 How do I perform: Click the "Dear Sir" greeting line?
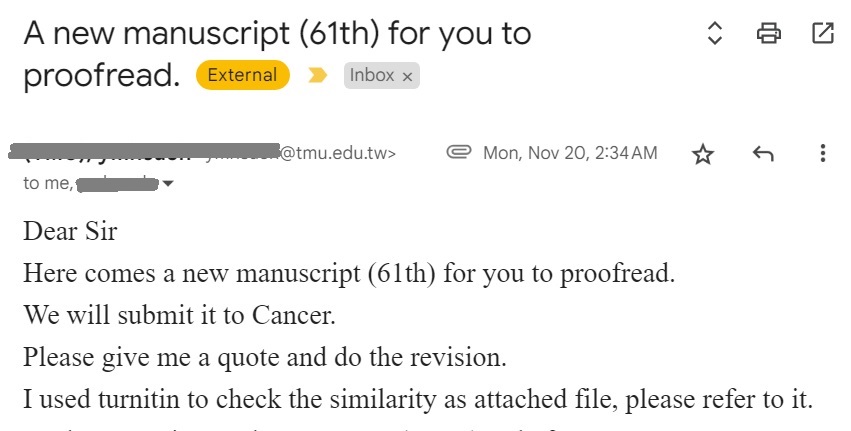pos(70,232)
